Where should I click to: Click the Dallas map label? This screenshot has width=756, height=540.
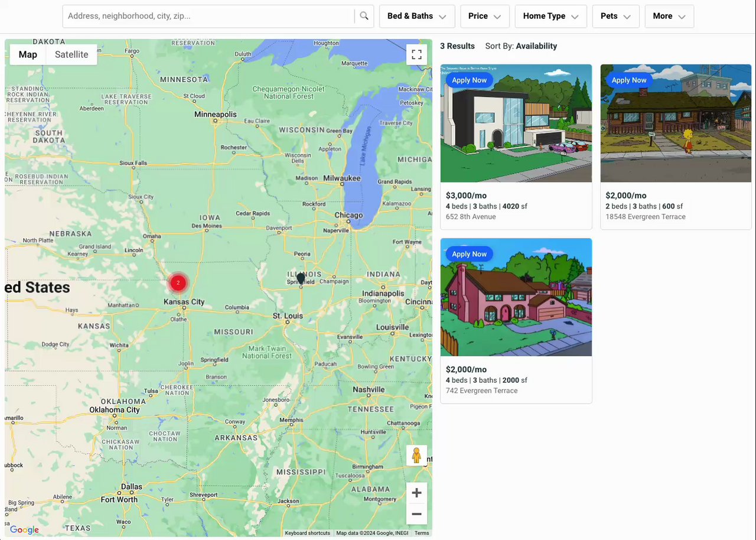(131, 487)
